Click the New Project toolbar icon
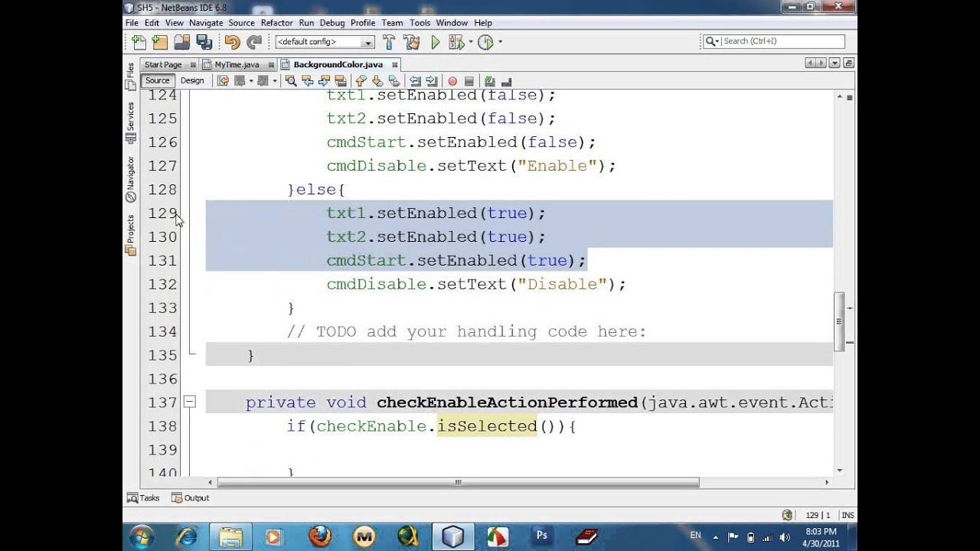 click(x=159, y=42)
